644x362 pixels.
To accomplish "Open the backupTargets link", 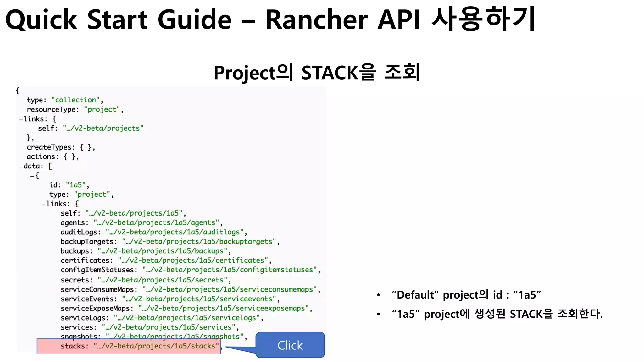I will pos(199,241).
